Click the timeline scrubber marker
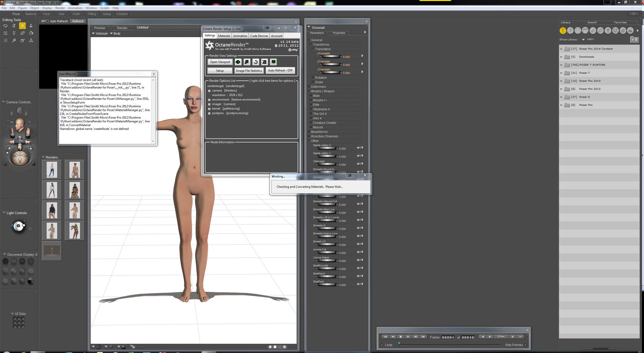This screenshot has width=644, height=353. tap(399, 343)
